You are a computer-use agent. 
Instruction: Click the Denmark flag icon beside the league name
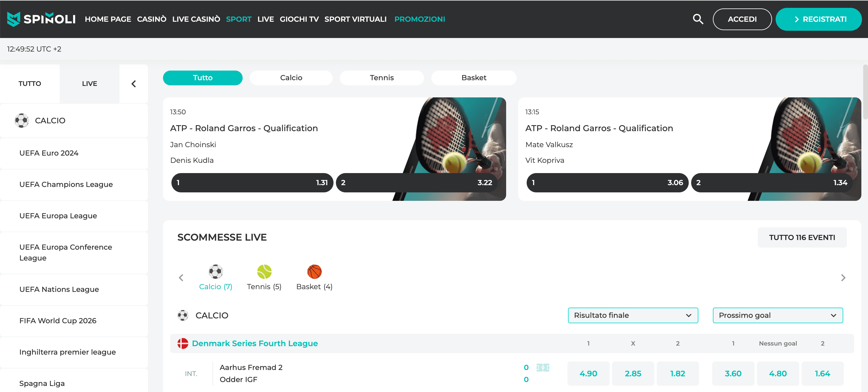[x=182, y=343]
